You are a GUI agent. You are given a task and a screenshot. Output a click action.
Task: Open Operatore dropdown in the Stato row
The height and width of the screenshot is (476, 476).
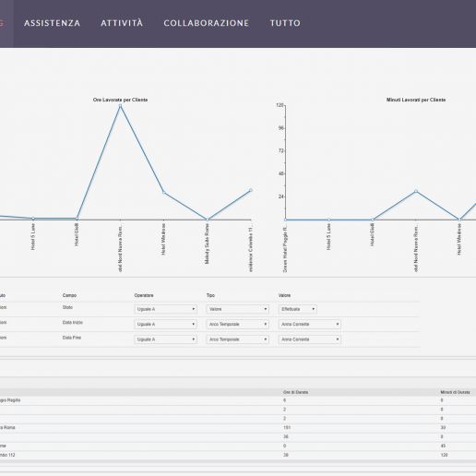coord(166,309)
